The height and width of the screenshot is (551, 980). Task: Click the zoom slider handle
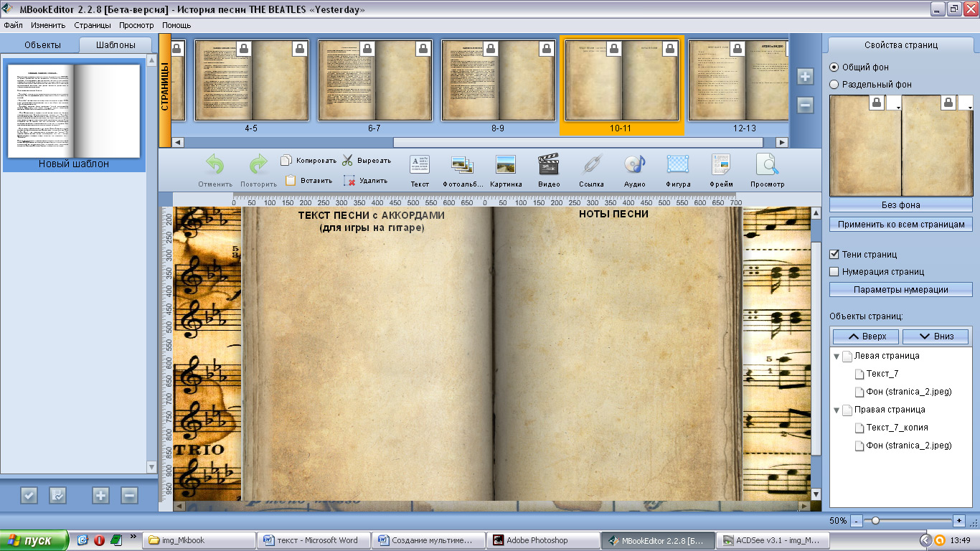[x=875, y=520]
